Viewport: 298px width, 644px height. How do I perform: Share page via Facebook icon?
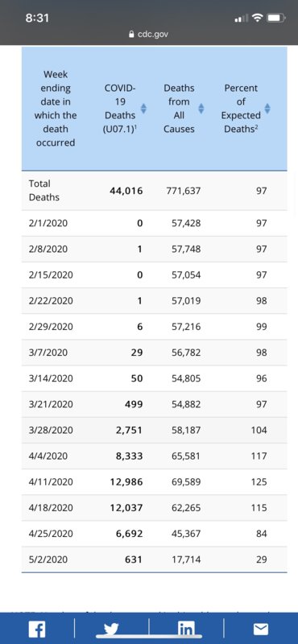pyautogui.click(x=37, y=630)
